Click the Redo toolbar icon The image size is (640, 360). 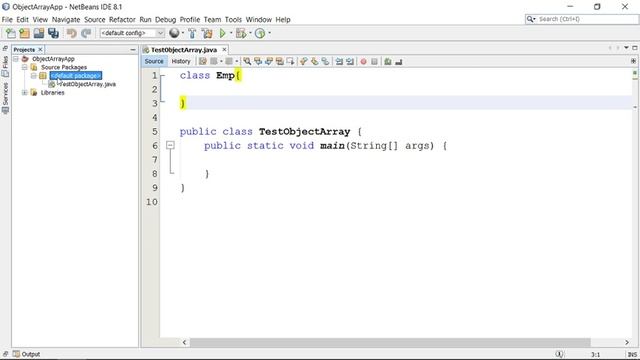pos(86,33)
